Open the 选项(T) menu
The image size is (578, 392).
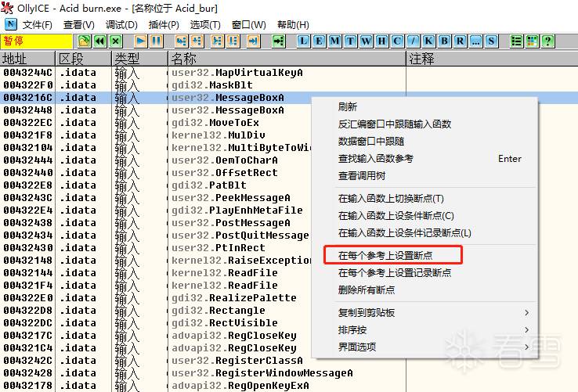[x=205, y=25]
